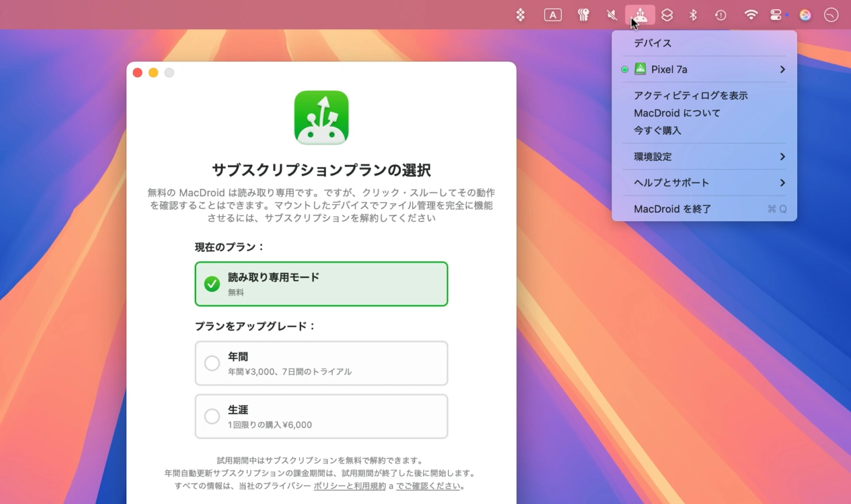
Task: Select the 生涯 lifetime plan radio button
Action: pos(212,416)
